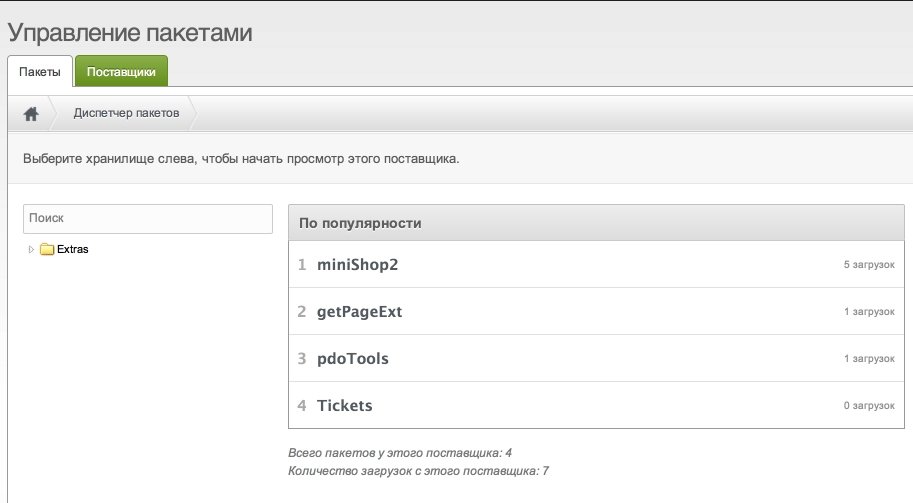Expand the Extras tree node arrow
The width and height of the screenshot is (913, 503).
click(31, 249)
